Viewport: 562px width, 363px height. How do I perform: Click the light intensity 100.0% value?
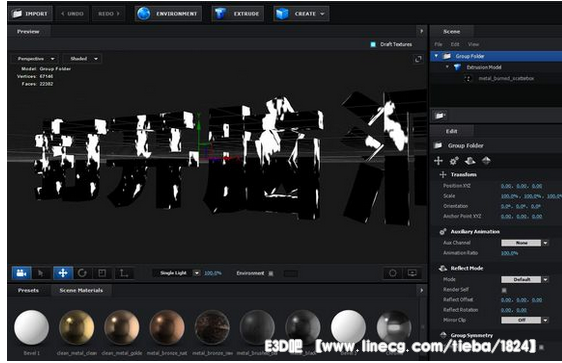213,273
